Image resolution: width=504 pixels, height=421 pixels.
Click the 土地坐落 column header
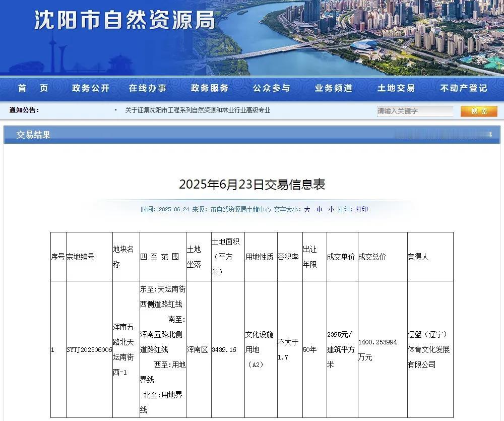pos(199,257)
